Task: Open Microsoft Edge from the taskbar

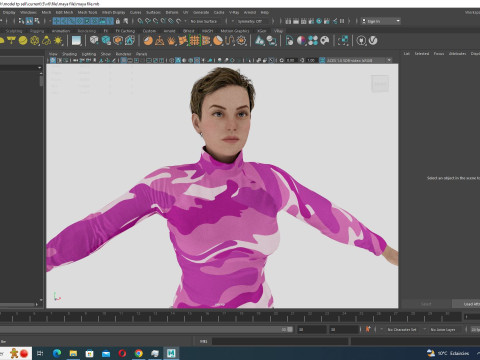Action: [x=57, y=353]
